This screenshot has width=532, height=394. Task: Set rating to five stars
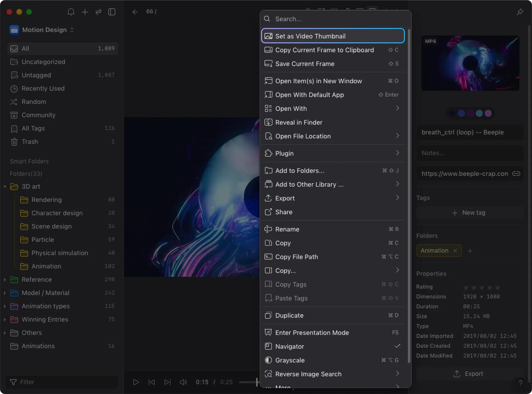point(497,287)
